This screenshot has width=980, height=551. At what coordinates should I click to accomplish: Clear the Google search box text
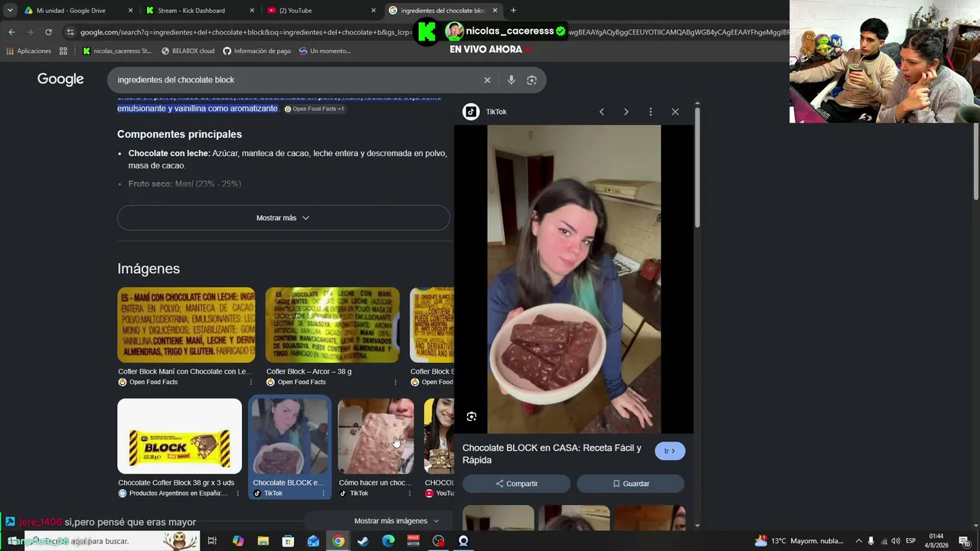coord(487,80)
